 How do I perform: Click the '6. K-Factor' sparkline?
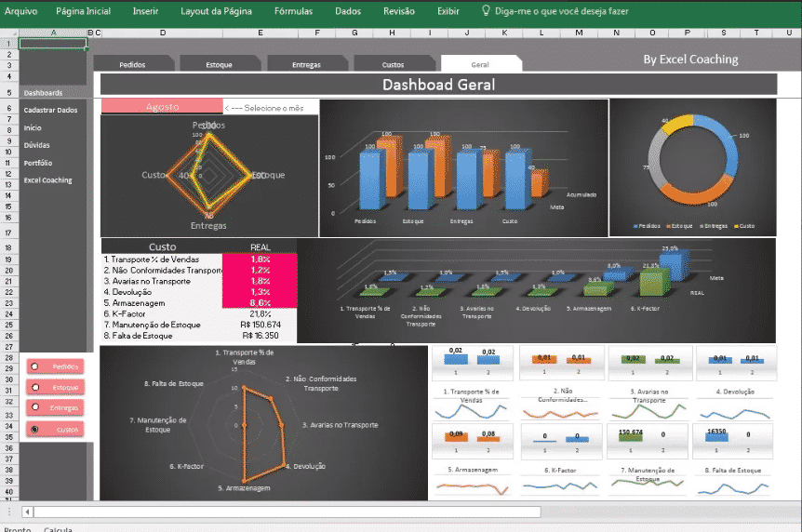[x=561, y=485]
